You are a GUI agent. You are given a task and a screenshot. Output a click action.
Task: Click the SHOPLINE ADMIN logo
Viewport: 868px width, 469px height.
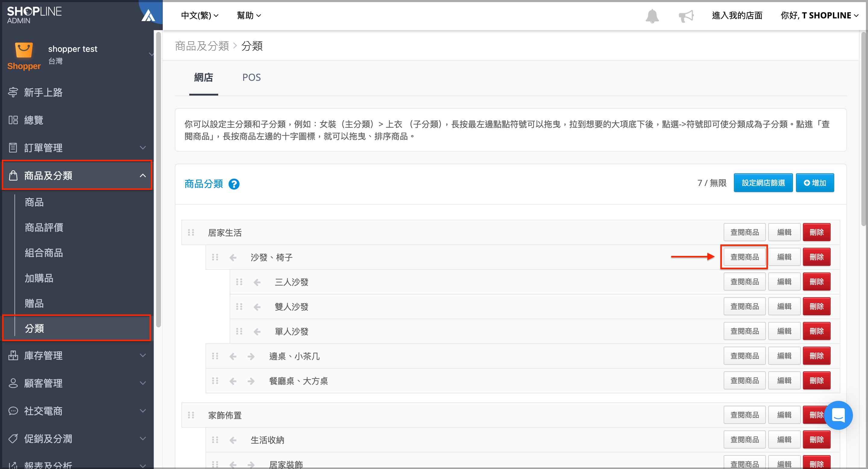(x=34, y=15)
